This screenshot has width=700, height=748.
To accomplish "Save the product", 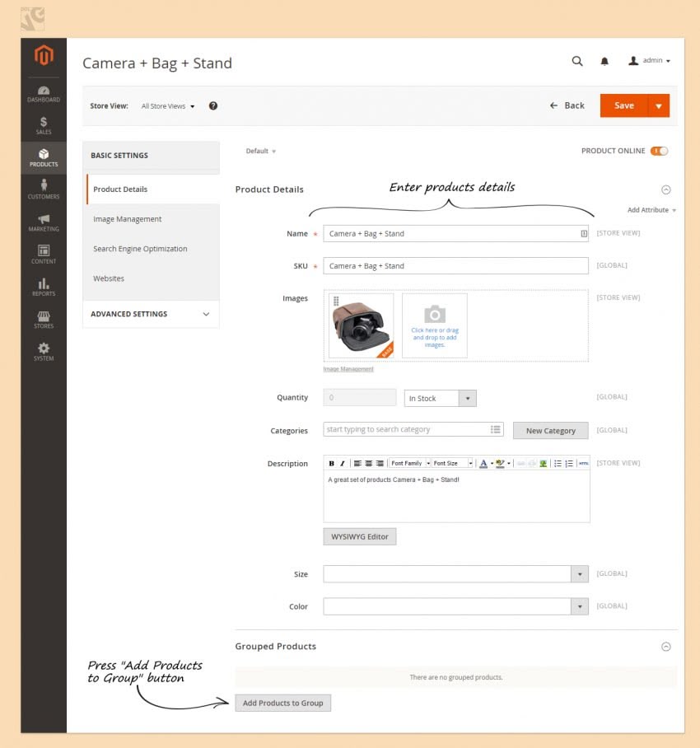I will pyautogui.click(x=623, y=105).
